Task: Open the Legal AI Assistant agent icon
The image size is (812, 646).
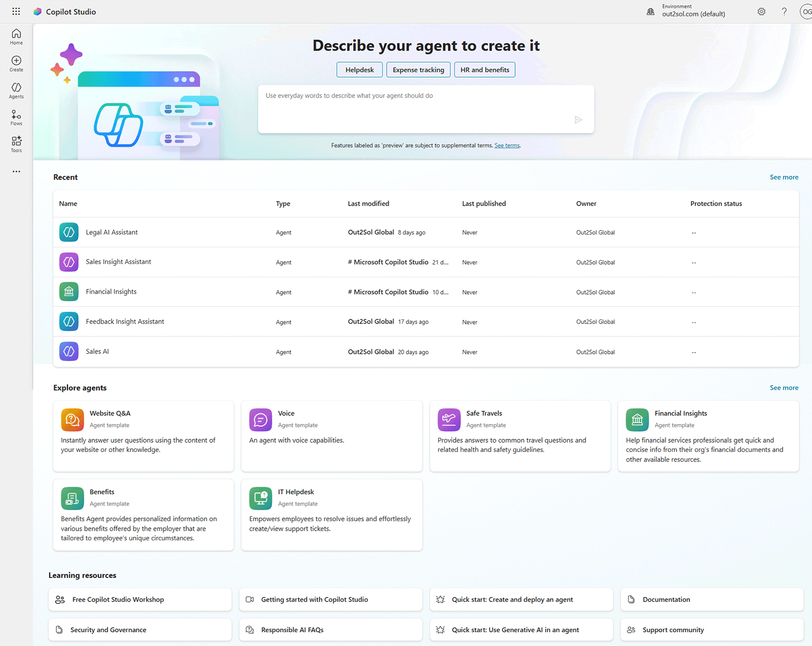Action: [69, 232]
